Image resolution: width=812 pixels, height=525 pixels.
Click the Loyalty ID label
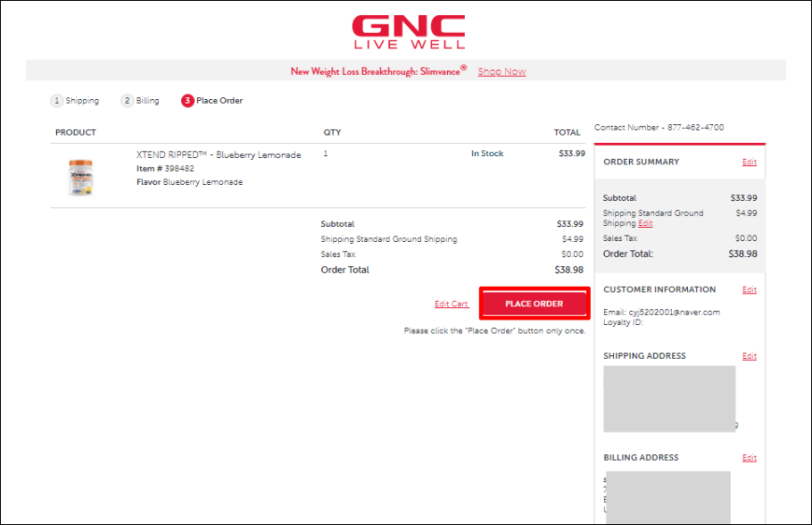(x=623, y=322)
